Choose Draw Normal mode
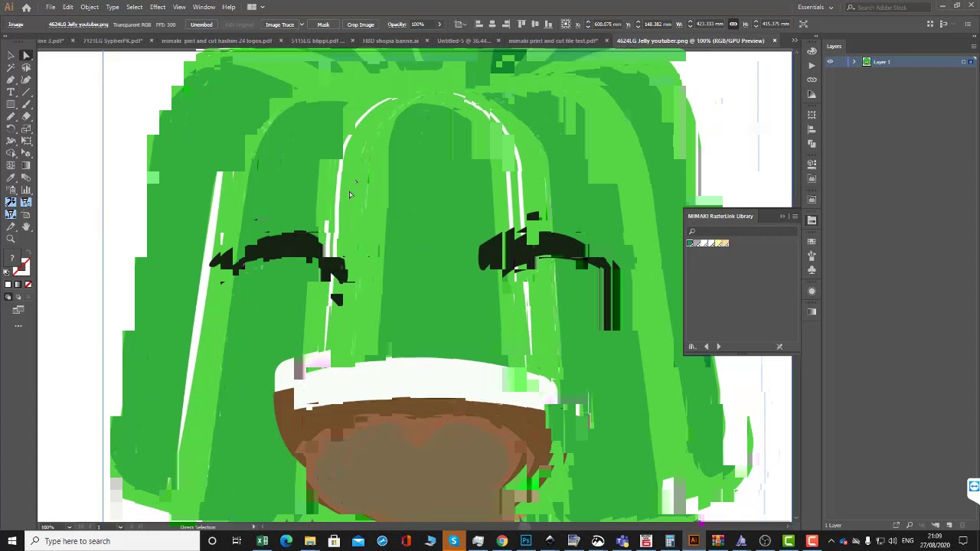Image resolution: width=980 pixels, height=551 pixels. click(8, 297)
